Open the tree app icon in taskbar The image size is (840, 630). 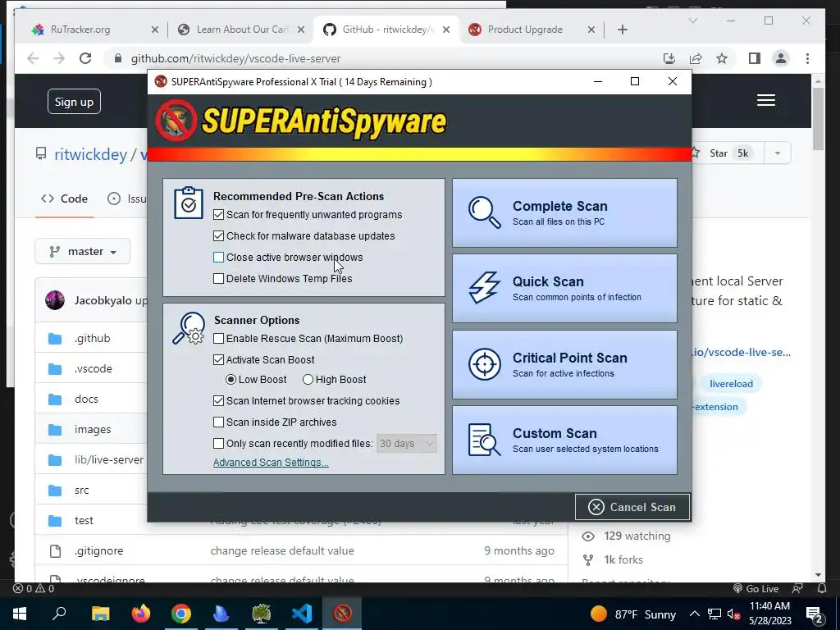click(262, 614)
